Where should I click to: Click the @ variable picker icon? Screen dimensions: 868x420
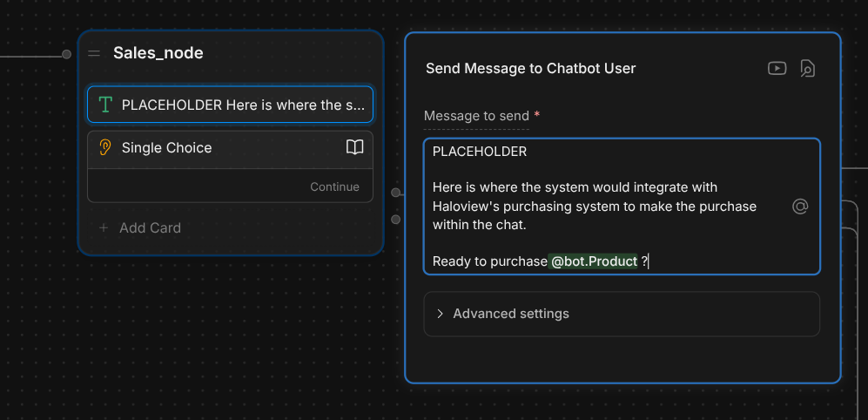pos(800,207)
